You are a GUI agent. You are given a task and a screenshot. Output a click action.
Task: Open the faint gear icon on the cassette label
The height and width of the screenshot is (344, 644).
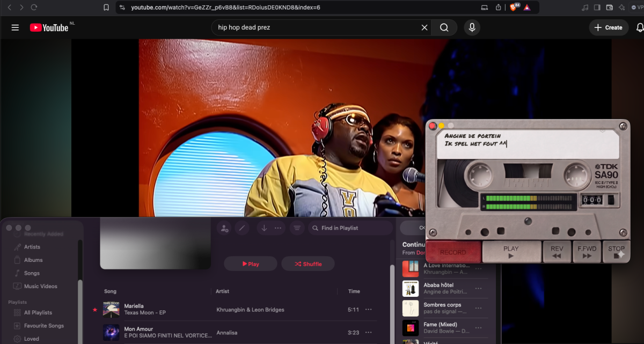click(x=602, y=130)
